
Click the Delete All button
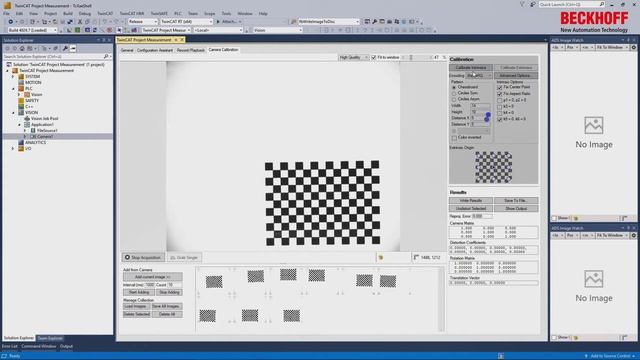click(x=167, y=314)
